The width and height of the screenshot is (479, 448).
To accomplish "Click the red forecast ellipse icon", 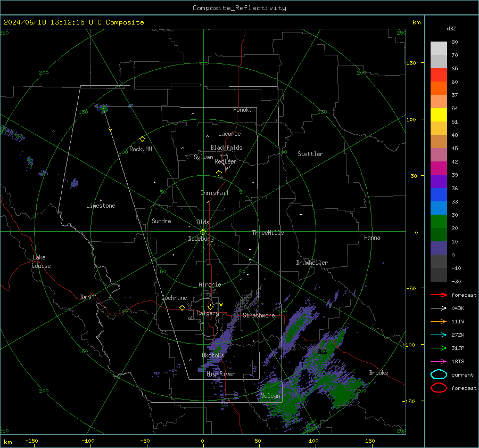I will pos(439,388).
